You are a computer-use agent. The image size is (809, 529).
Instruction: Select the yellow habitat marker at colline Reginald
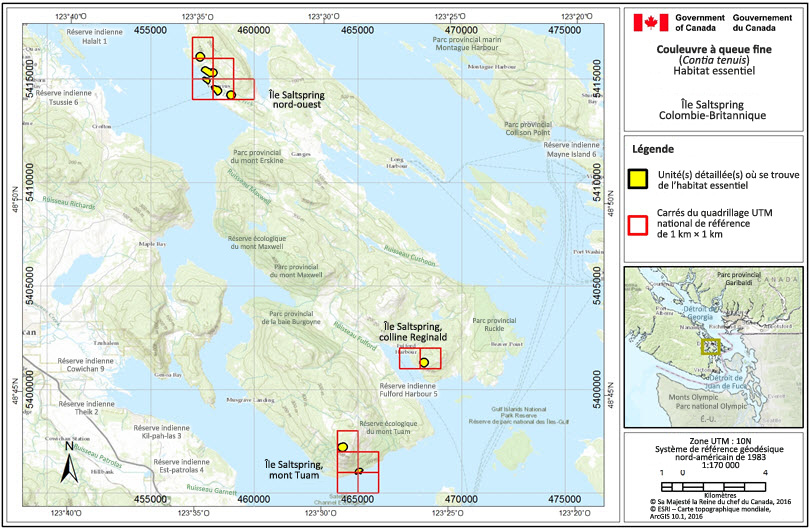pos(424,362)
